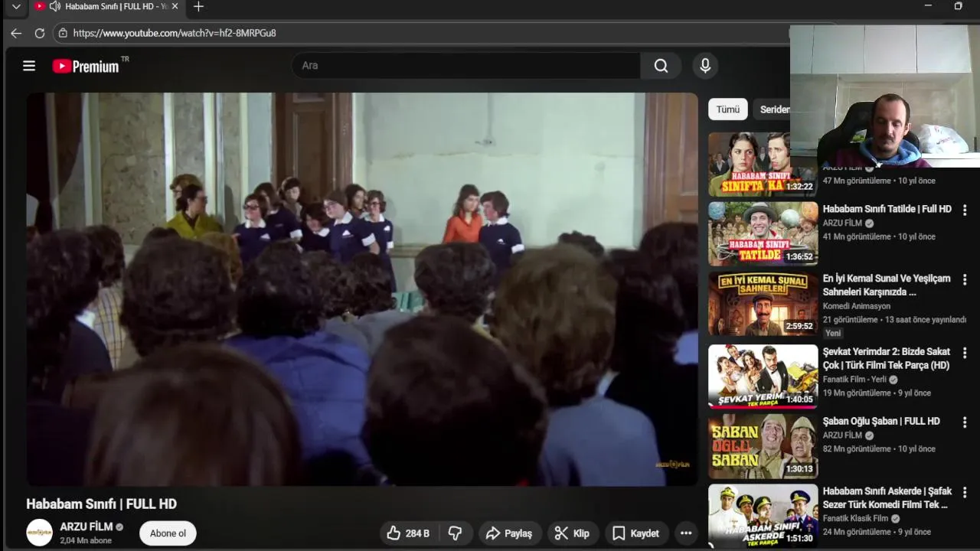Open Hababam Sınıfı Askerde thumbnail

tap(763, 516)
